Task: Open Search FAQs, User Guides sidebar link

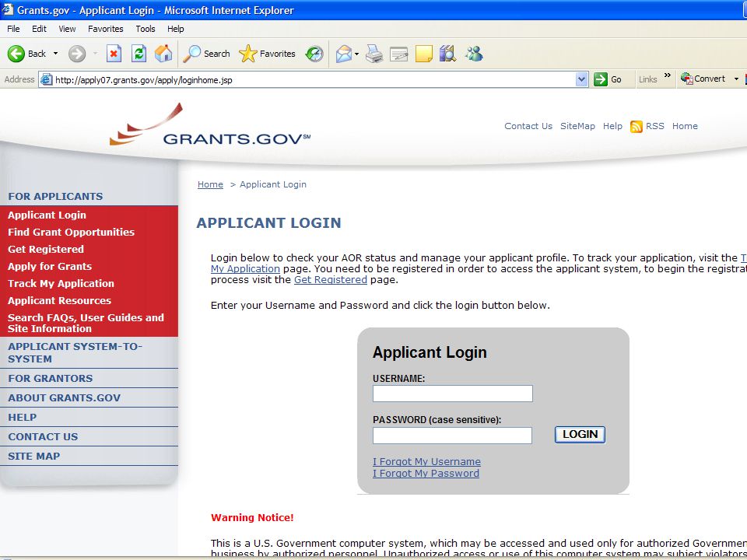Action: pos(86,323)
